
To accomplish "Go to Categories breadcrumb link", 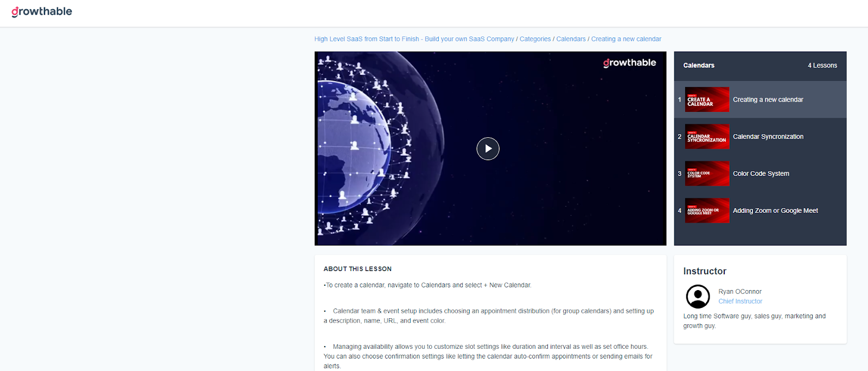I will pos(535,39).
